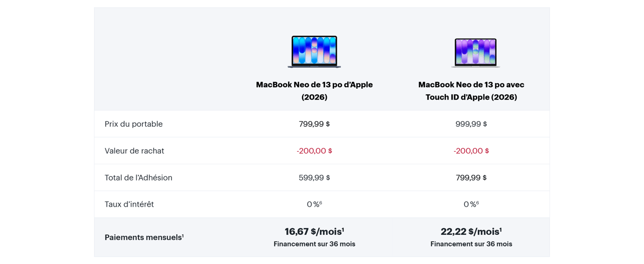Click the 16,67 $/mois monthly payment
Image resolution: width=644 pixels, height=264 pixels.
tap(313, 232)
